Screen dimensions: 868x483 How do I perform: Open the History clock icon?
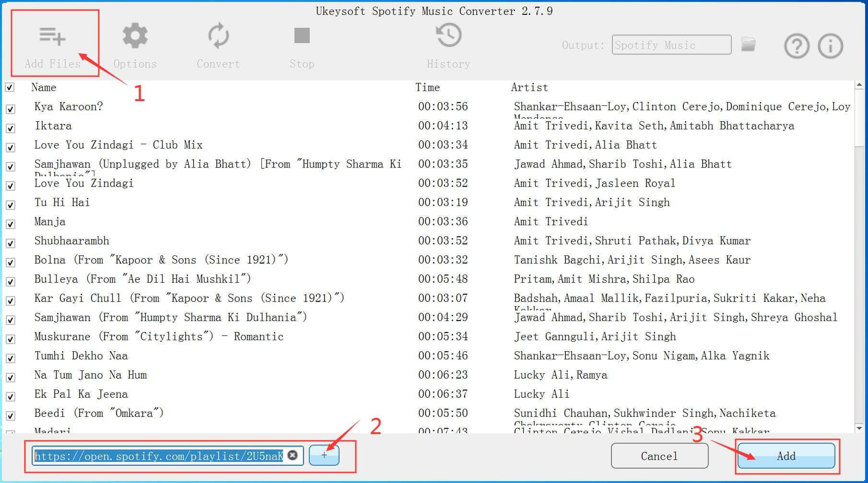tap(448, 35)
